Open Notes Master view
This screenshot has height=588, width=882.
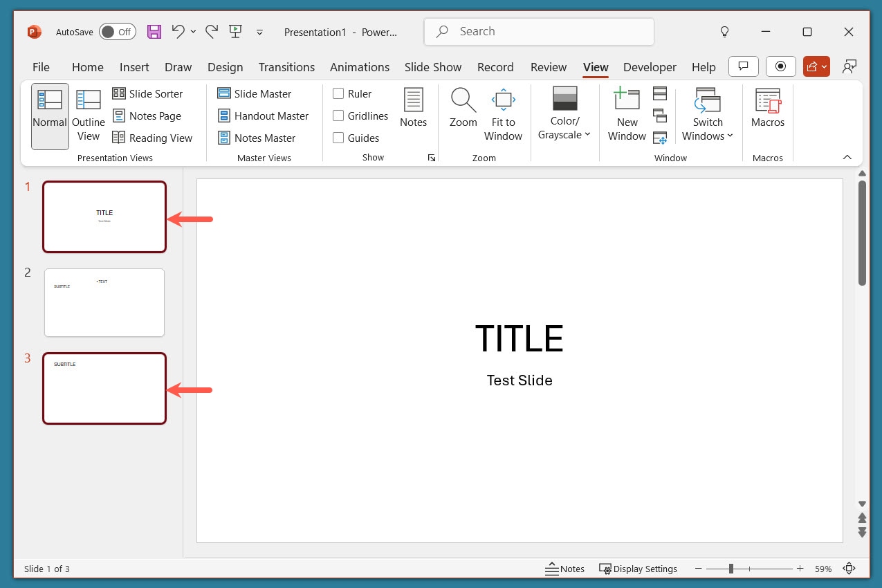(256, 138)
